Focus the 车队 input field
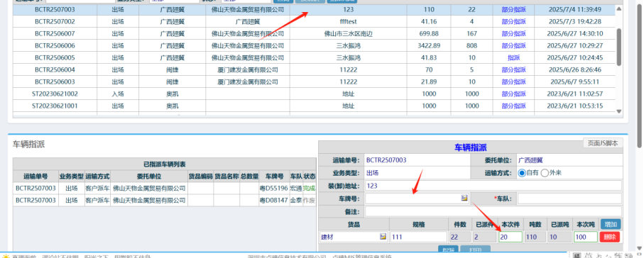The height and width of the screenshot is (258, 644). 569,198
